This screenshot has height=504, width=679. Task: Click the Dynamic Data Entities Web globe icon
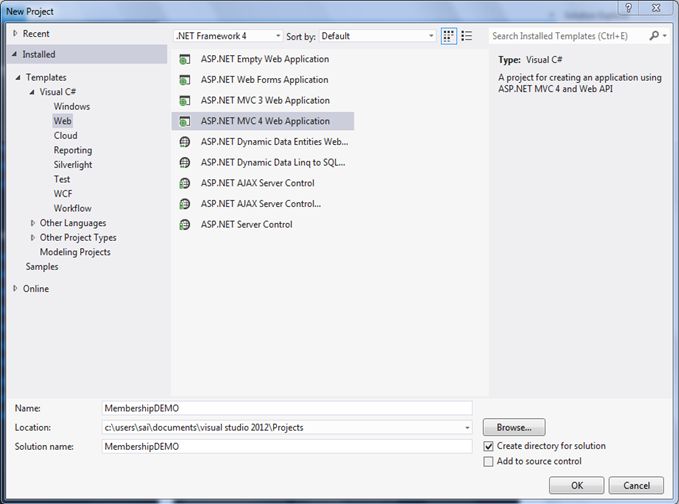pyautogui.click(x=185, y=142)
